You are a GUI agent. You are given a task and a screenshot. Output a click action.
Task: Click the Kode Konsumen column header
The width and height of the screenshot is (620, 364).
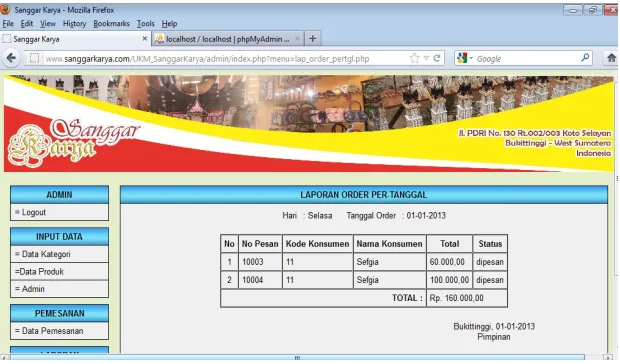click(x=318, y=244)
